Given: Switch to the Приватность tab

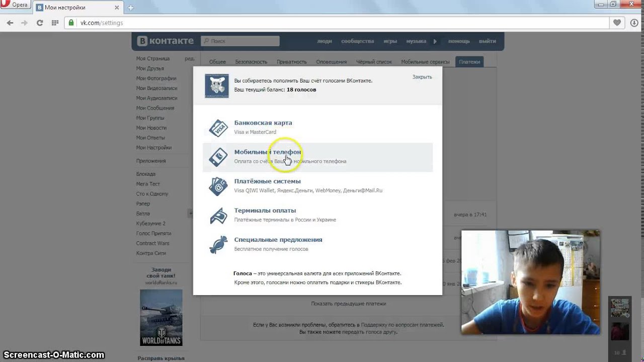Looking at the screenshot, I should (x=291, y=62).
